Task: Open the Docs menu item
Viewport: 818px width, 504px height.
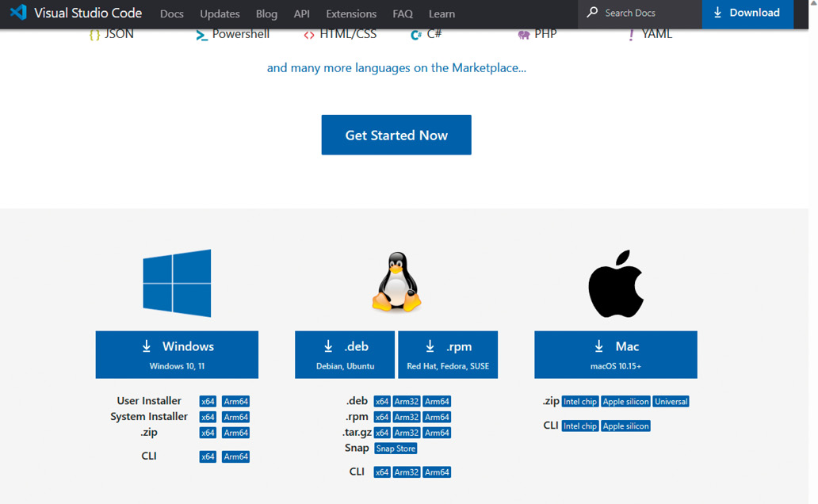Action: (172, 14)
